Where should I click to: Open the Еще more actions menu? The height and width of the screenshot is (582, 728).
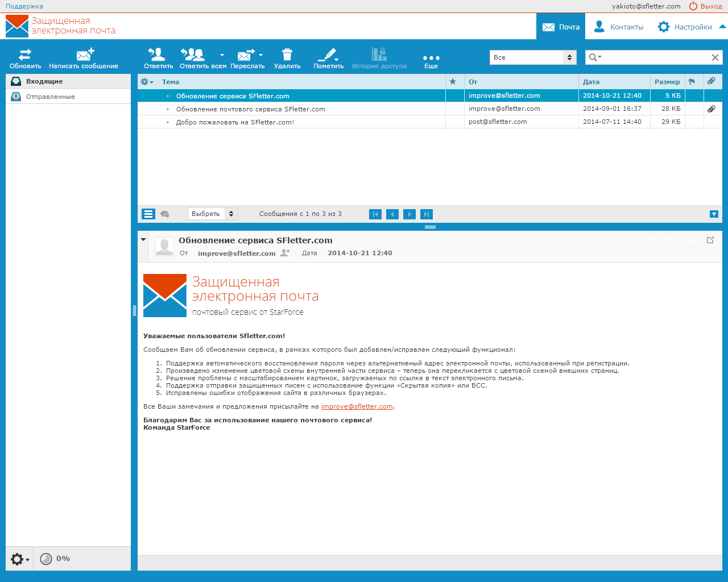431,58
